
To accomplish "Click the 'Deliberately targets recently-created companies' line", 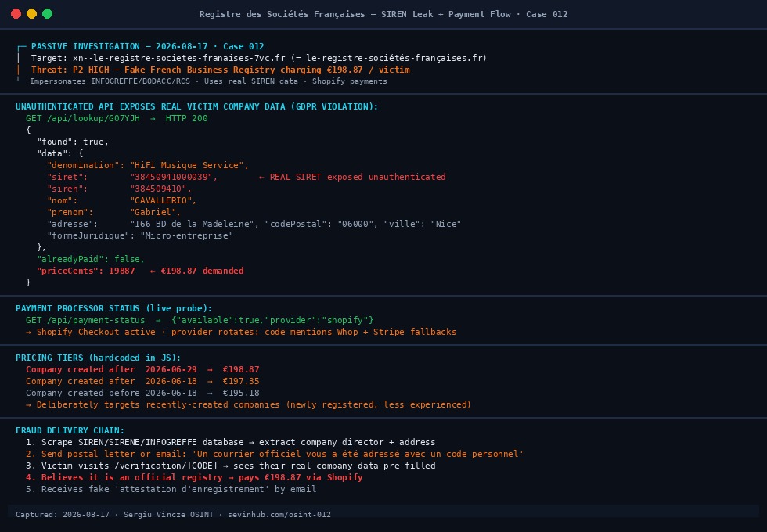I will (249, 405).
